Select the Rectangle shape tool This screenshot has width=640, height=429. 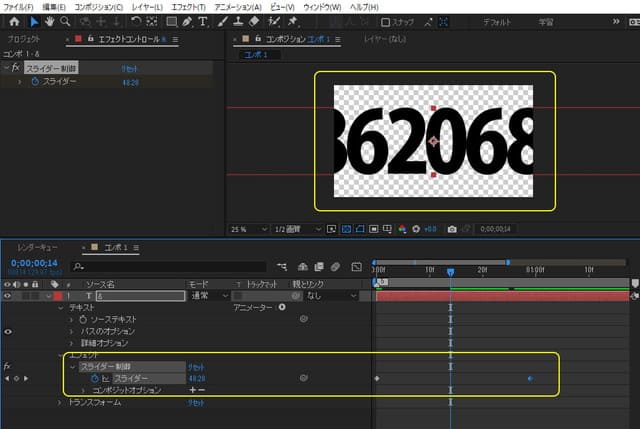click(172, 22)
